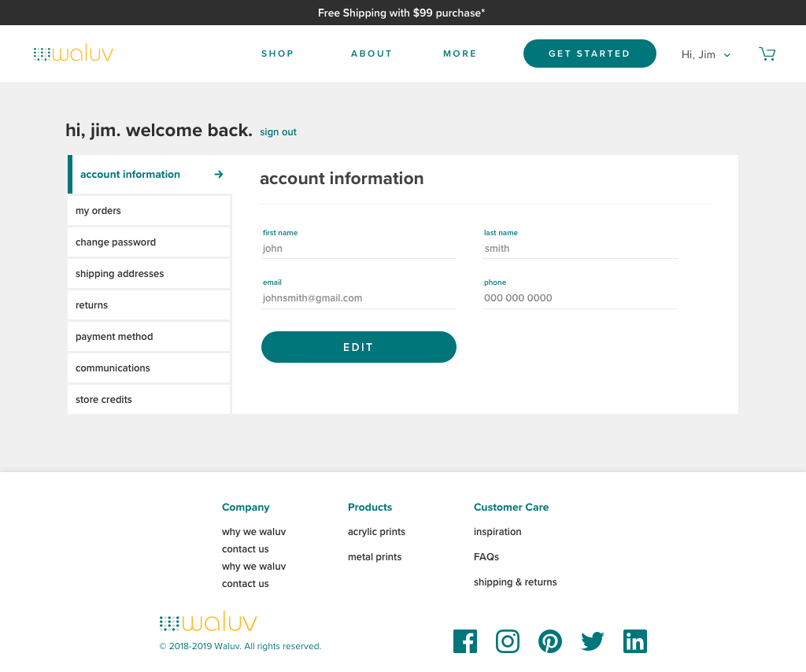Image resolution: width=806 pixels, height=672 pixels.
Task: Open the Facebook social icon
Action: click(x=464, y=641)
